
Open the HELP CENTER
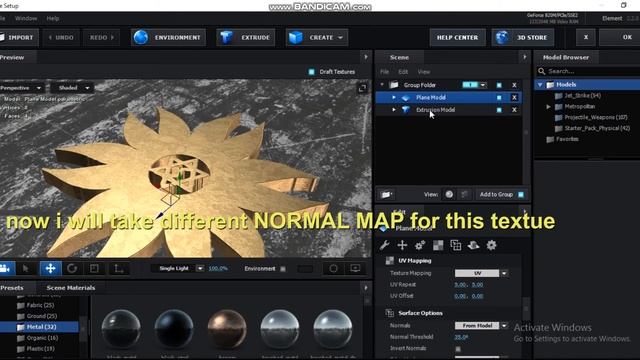click(458, 38)
